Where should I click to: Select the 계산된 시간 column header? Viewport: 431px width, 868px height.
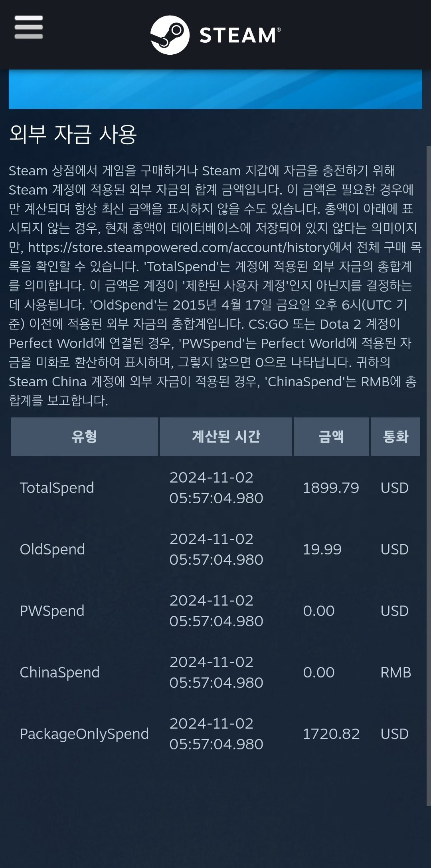(x=226, y=437)
